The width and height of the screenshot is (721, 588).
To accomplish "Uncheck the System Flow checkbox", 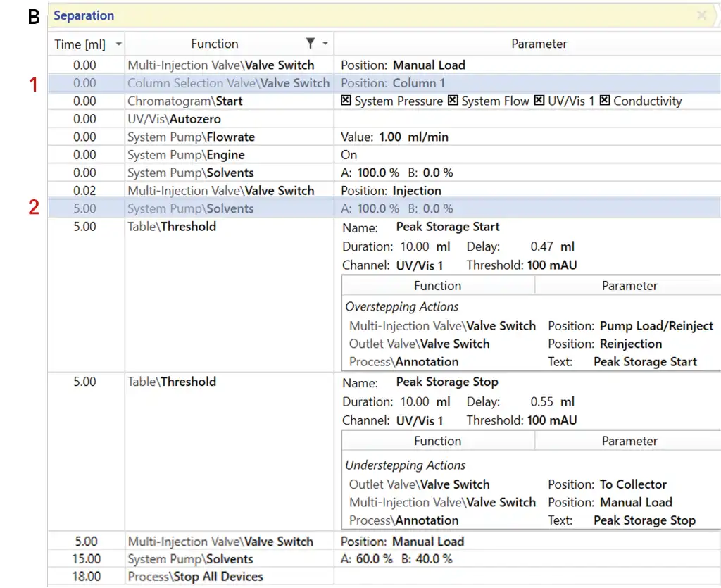I will pyautogui.click(x=453, y=101).
